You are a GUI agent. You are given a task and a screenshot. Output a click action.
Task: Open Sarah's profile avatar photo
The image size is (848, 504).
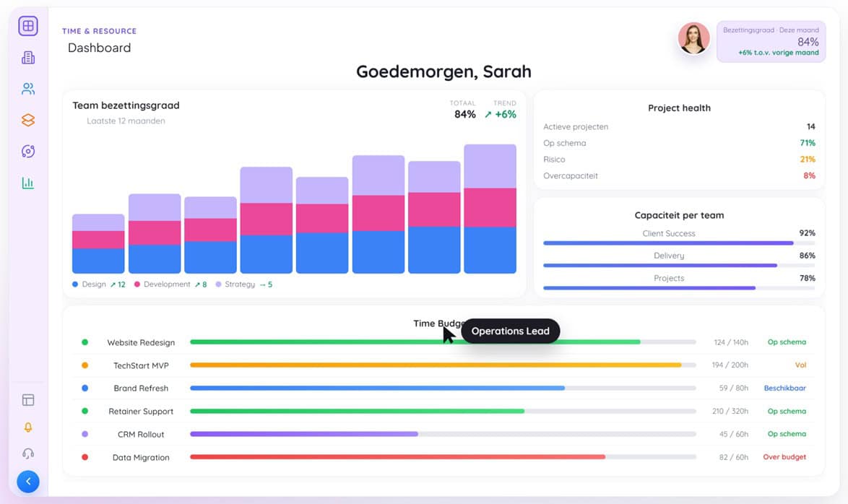coord(693,38)
